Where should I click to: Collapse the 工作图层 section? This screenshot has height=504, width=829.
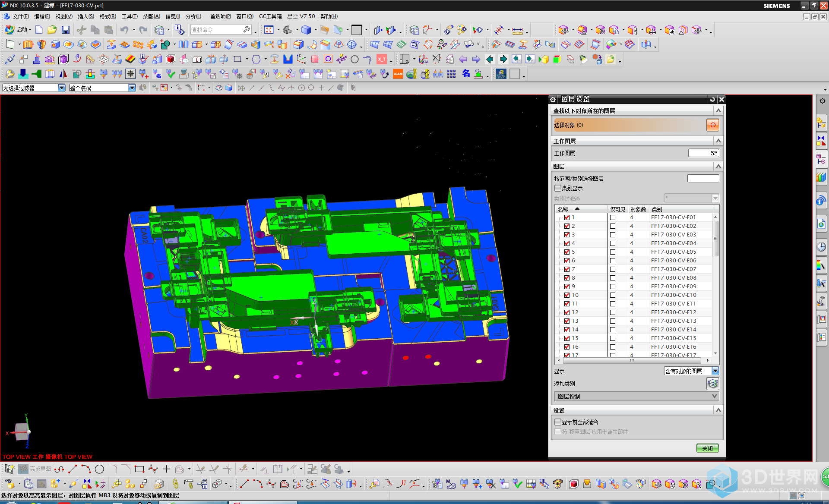[x=718, y=141]
